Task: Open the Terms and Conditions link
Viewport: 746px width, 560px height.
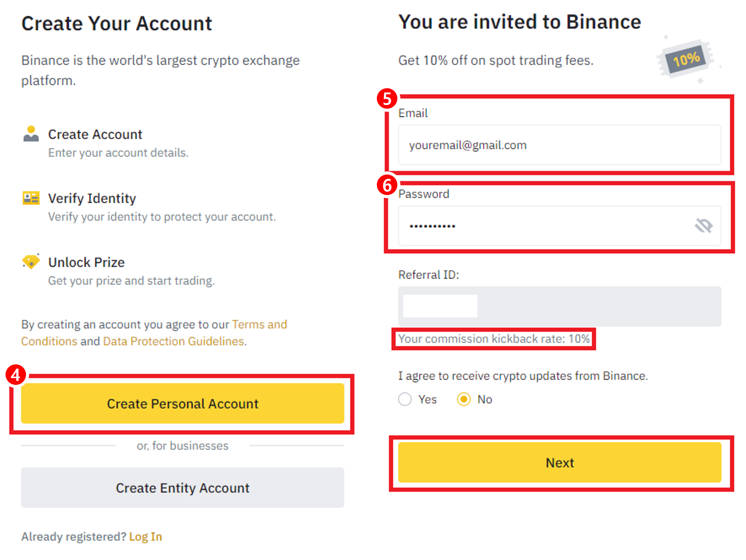Action: click(x=259, y=325)
